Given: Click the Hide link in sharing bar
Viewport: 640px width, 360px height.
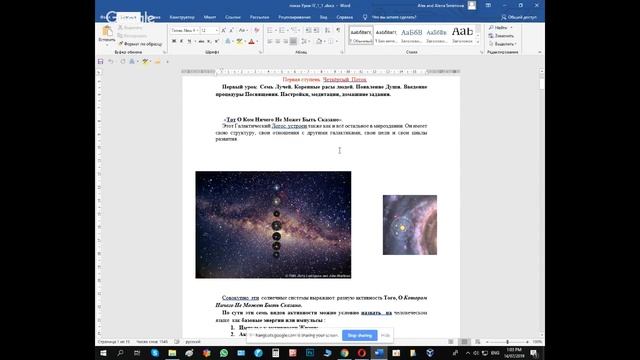Looking at the screenshot, I should (x=385, y=335).
